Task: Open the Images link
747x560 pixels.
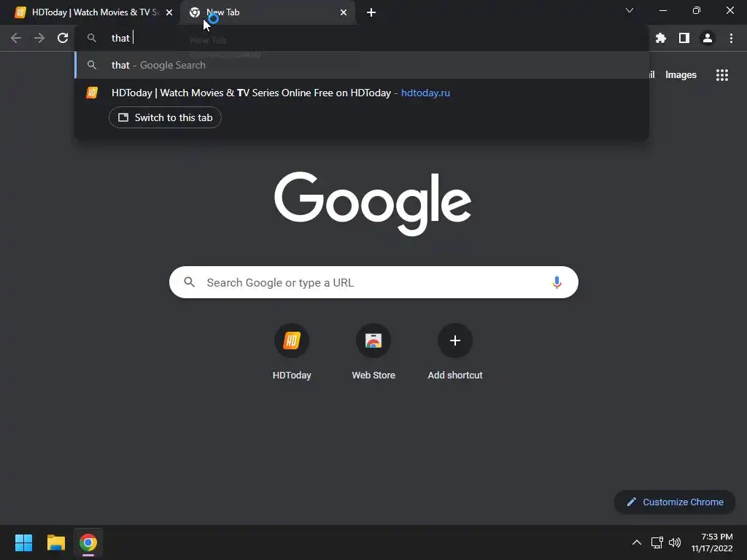Action: pos(681,75)
